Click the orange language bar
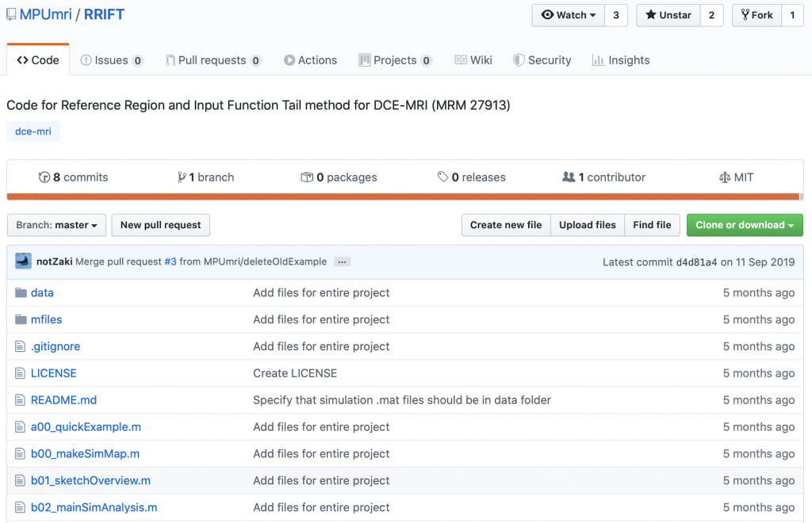 point(403,197)
